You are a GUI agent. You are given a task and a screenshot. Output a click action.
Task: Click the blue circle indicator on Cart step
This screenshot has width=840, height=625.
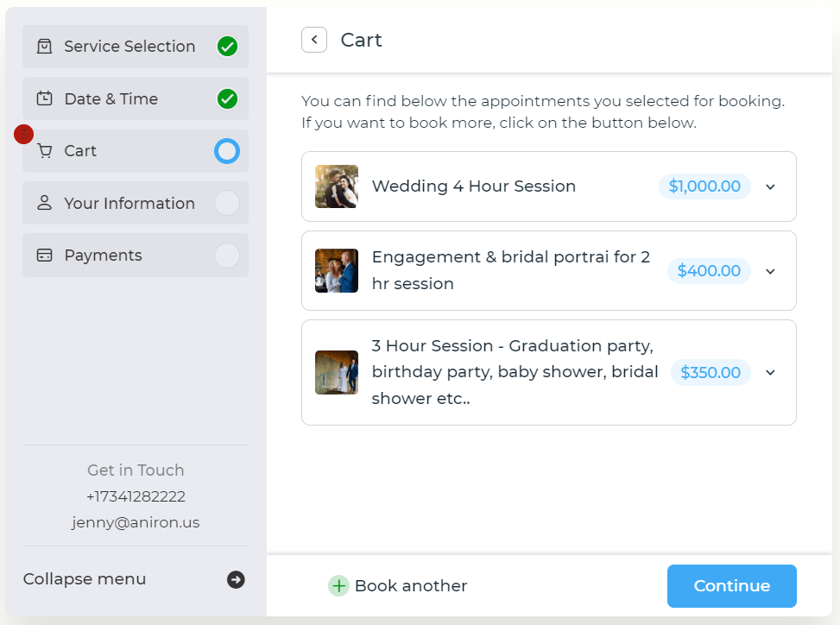pos(227,151)
